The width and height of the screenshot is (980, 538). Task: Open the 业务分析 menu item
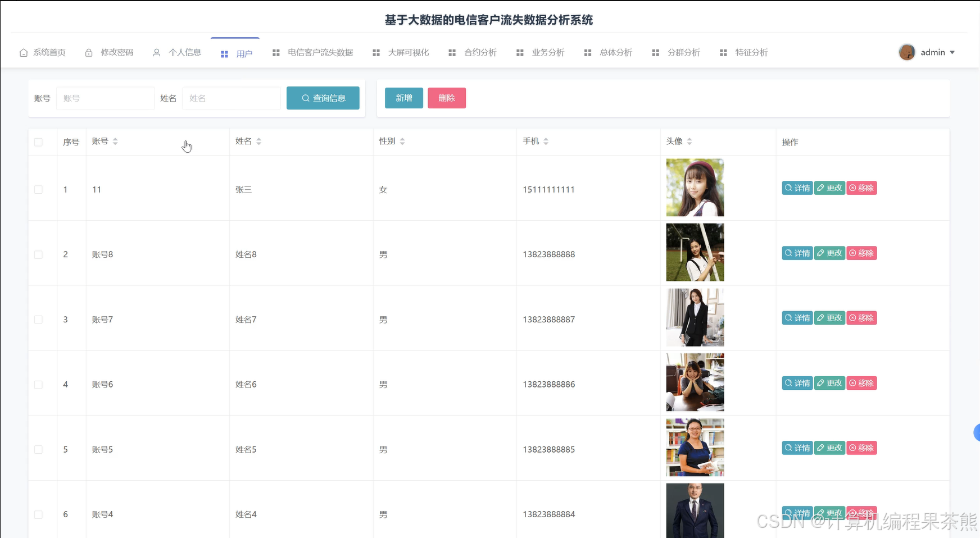click(541, 52)
